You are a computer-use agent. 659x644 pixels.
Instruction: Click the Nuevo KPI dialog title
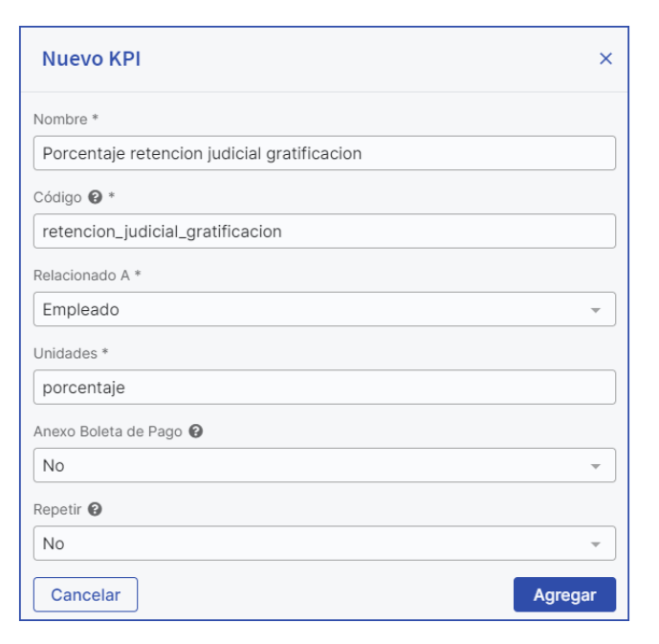pyautogui.click(x=92, y=59)
